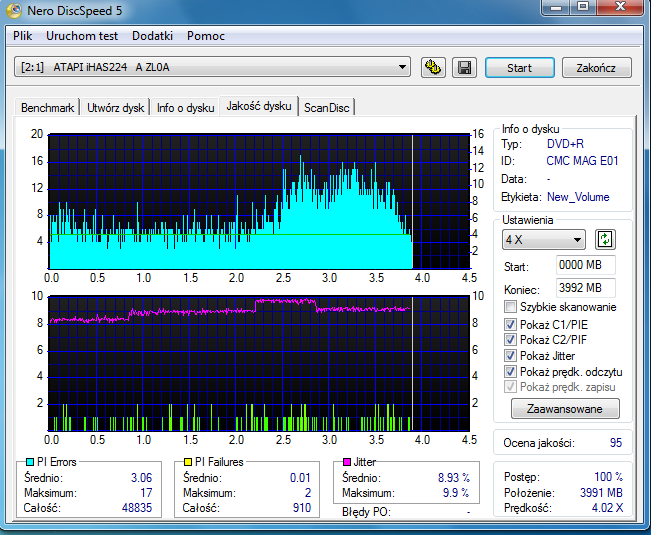Minimize the Nero DiscSpeed window
The image size is (651, 535).
[x=556, y=7]
